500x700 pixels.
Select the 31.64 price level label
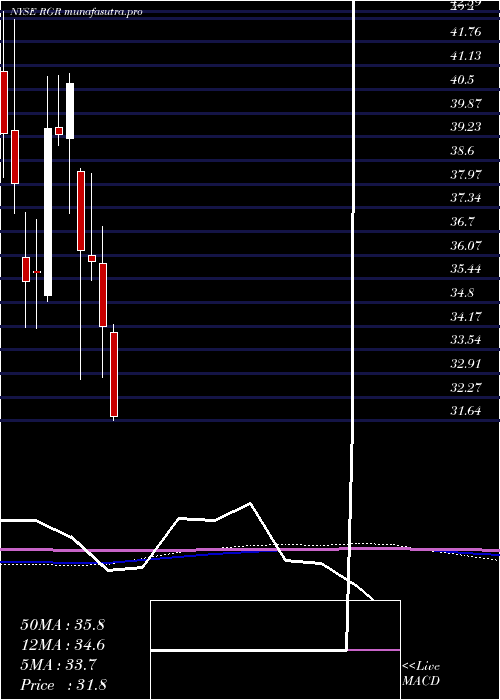pyautogui.click(x=466, y=411)
